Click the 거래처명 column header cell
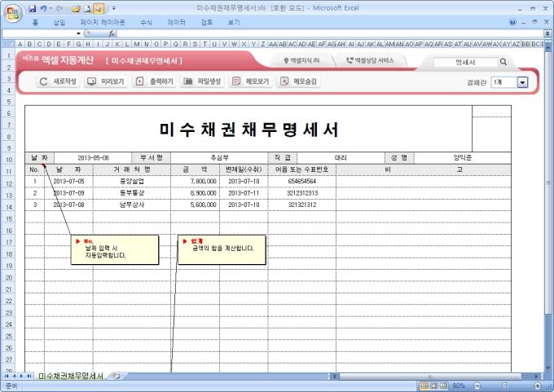The width and height of the screenshot is (554, 392). [x=132, y=170]
